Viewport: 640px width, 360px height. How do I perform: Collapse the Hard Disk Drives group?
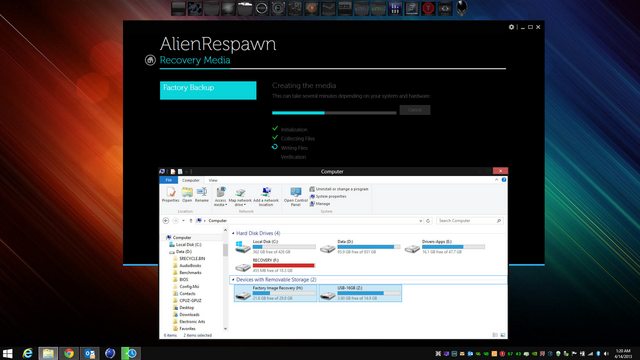233,233
